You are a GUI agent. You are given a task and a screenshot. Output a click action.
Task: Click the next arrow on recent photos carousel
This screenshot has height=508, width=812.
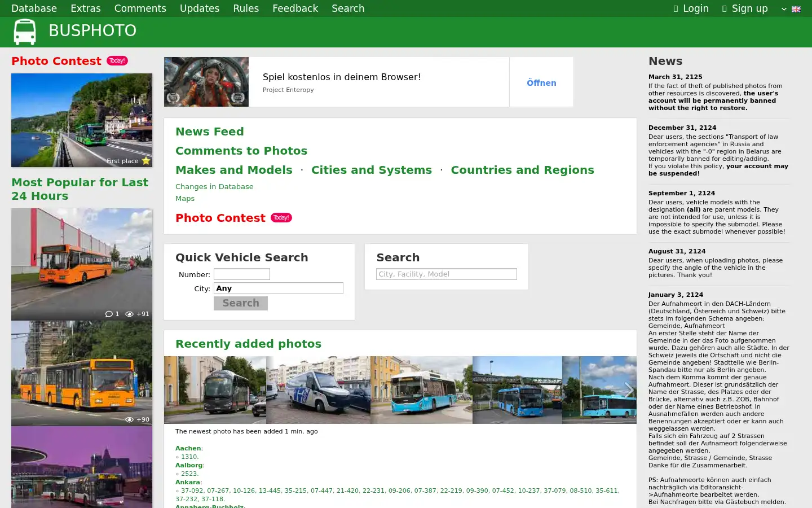pos(629,390)
